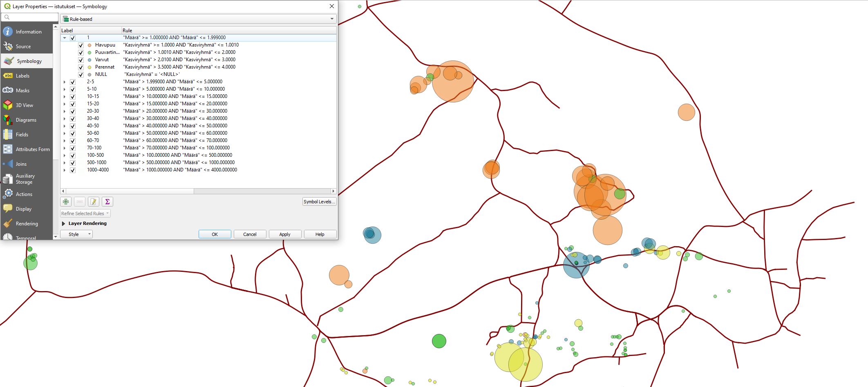This screenshot has height=387, width=868.
Task: Open rule statistics with the sigma icon
Action: click(107, 201)
